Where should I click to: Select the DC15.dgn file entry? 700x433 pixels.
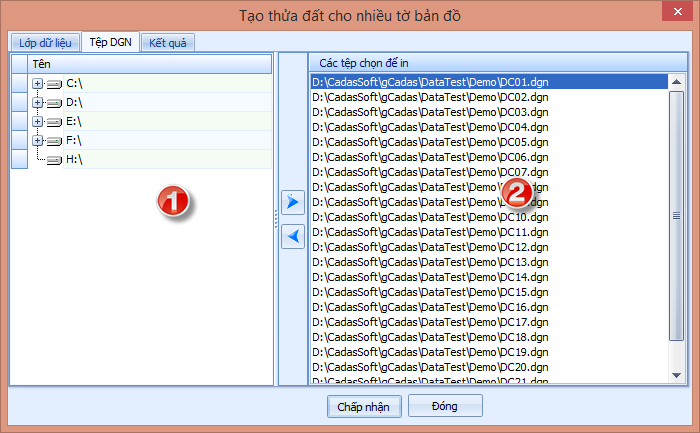coord(430,292)
